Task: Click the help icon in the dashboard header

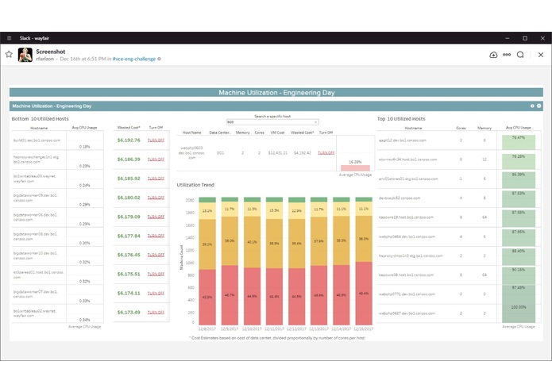Action: tap(532, 106)
